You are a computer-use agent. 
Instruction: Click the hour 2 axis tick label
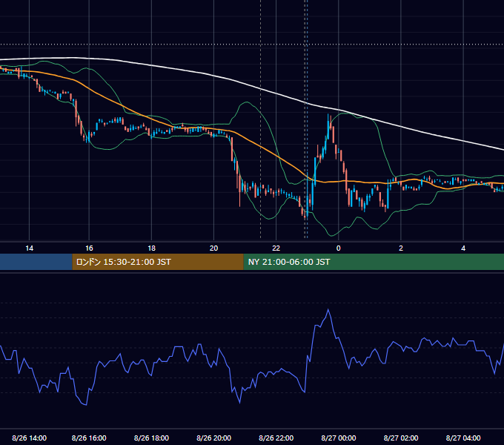pos(401,248)
